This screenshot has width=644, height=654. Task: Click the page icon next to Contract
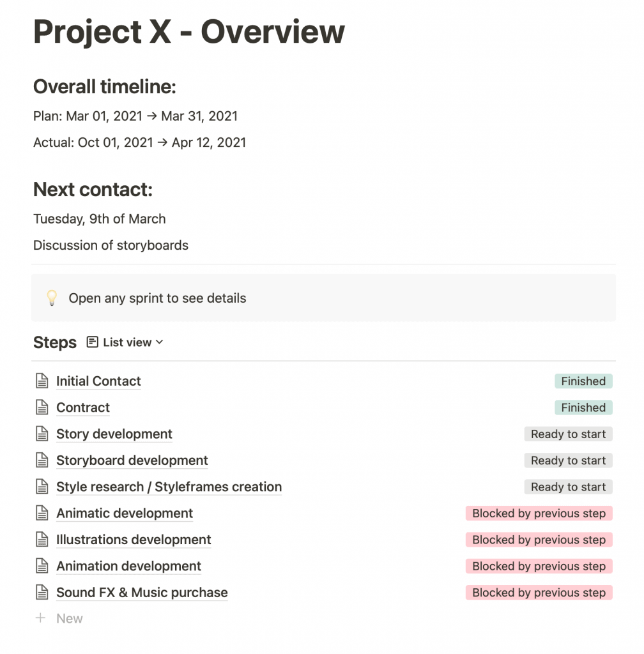(x=42, y=407)
